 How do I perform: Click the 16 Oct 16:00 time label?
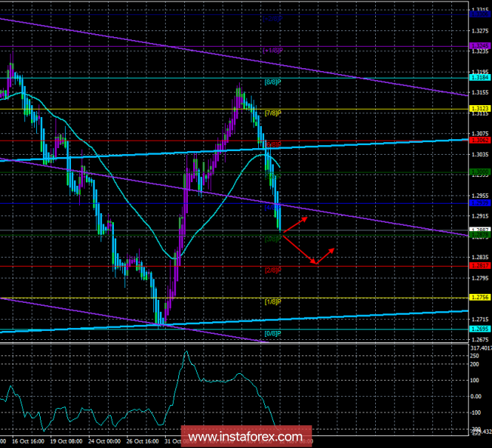[x=28, y=441]
